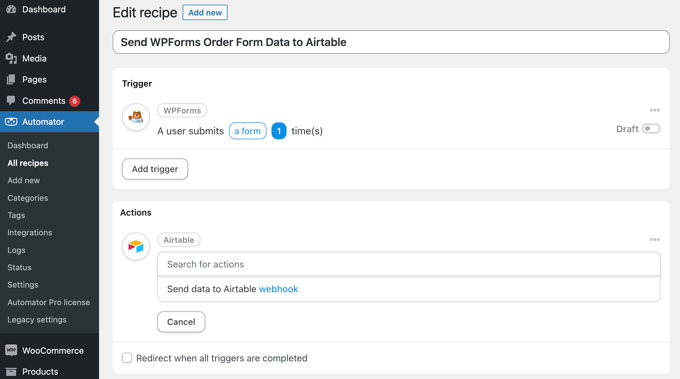Open Media in the admin menu
Image resolution: width=680 pixels, height=379 pixels.
click(34, 59)
